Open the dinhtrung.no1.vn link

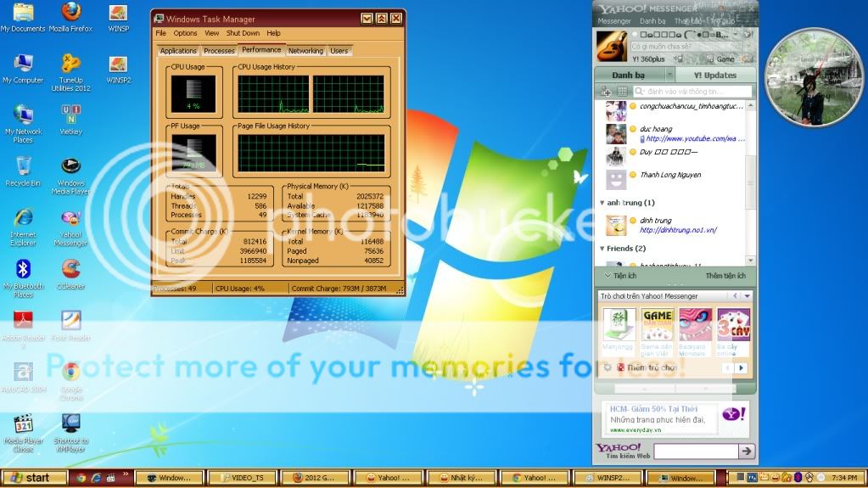(x=678, y=230)
